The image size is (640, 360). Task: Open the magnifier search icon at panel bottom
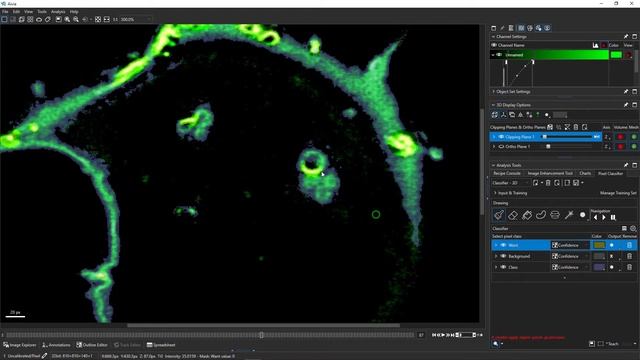pyautogui.click(x=496, y=344)
